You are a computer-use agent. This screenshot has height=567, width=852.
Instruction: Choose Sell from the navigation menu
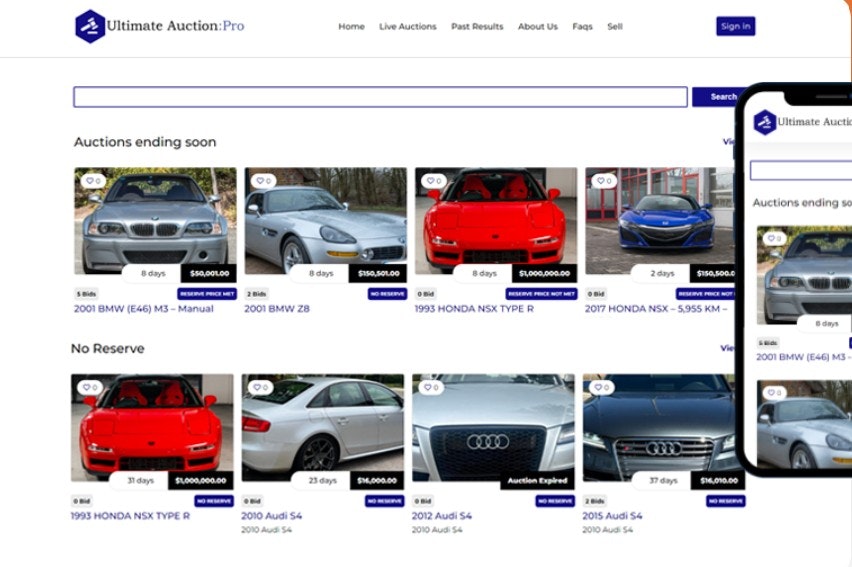pyautogui.click(x=615, y=27)
